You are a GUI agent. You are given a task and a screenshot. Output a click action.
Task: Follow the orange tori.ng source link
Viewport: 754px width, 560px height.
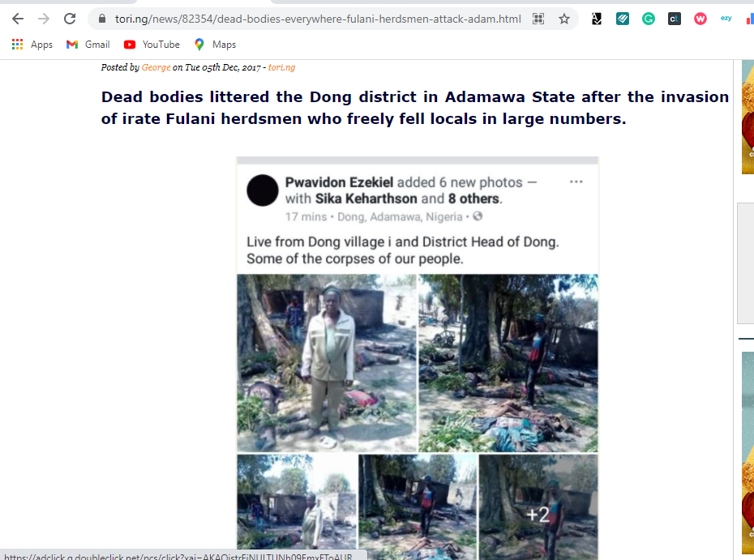(x=281, y=67)
